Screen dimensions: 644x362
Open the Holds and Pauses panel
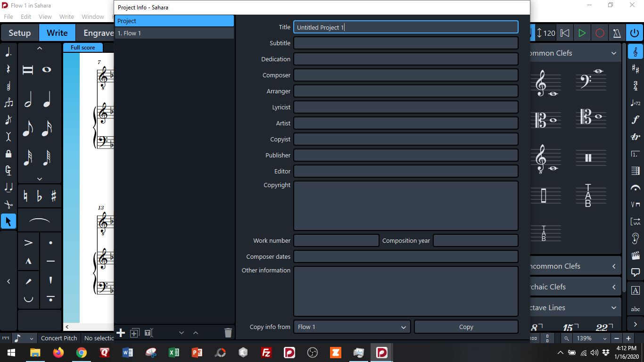point(636,188)
